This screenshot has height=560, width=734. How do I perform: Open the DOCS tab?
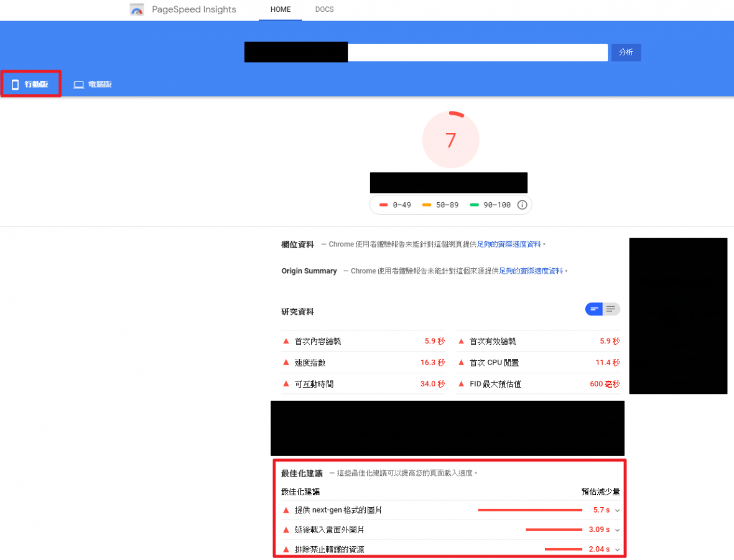click(x=325, y=9)
